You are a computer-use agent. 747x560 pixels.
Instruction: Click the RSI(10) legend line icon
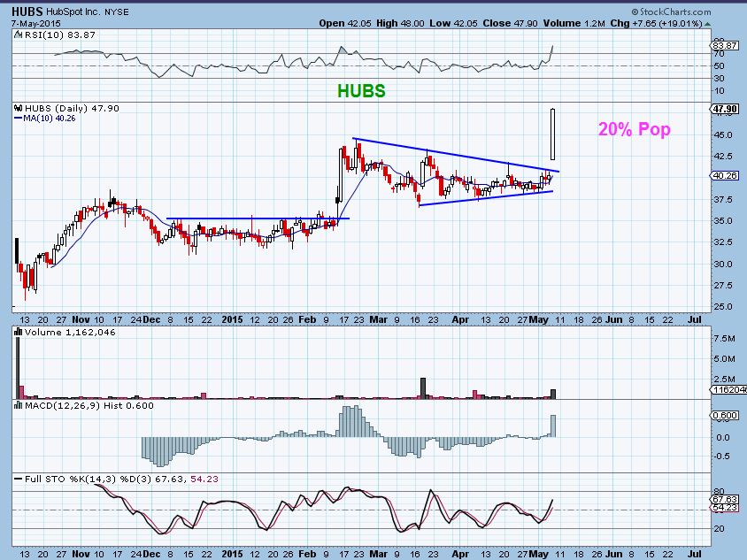18,35
